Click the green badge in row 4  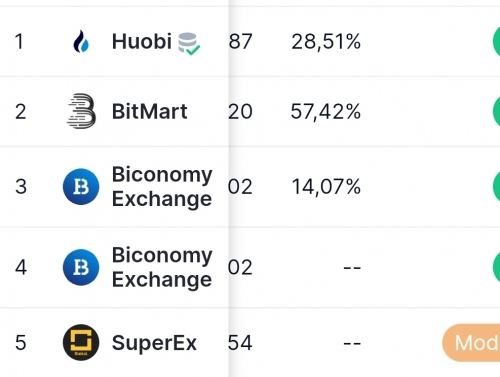[x=496, y=267]
